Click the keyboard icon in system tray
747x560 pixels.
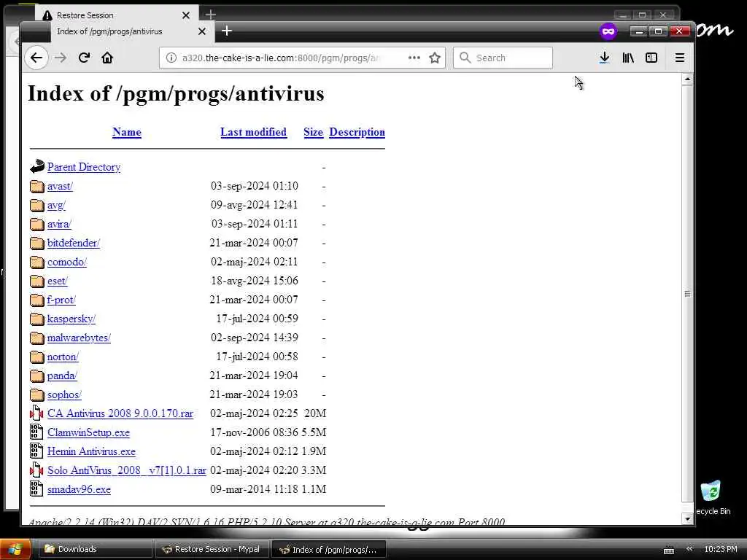669,550
